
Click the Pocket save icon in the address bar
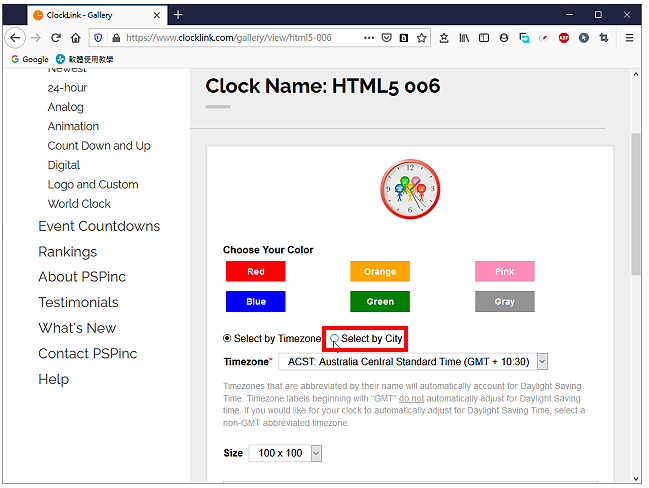point(386,38)
